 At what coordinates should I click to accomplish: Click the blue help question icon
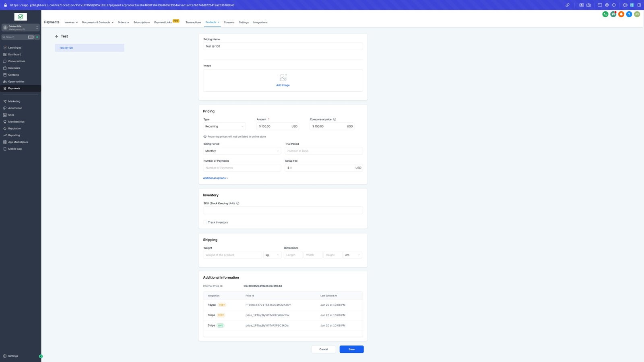[629, 14]
